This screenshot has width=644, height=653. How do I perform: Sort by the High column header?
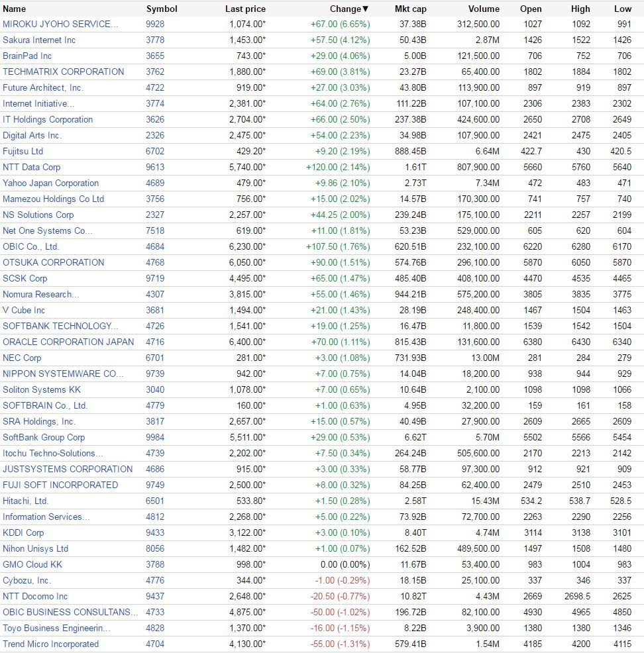(x=580, y=9)
